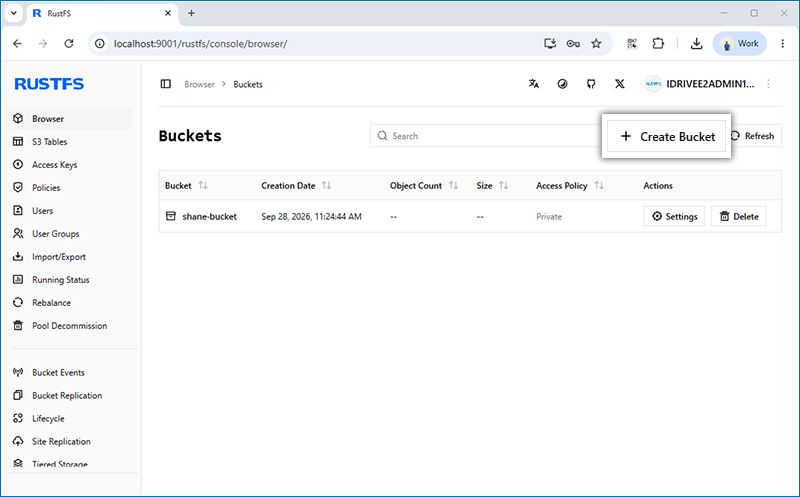Open User Groups page
The height and width of the screenshot is (497, 800).
coord(56,234)
